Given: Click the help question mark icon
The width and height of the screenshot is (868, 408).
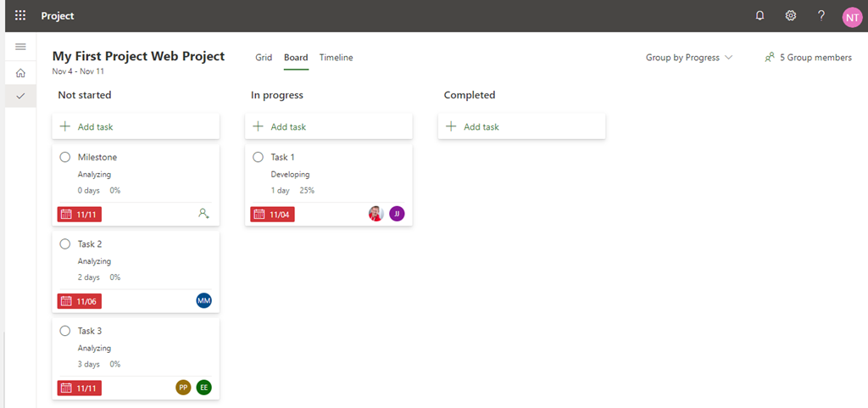Looking at the screenshot, I should click(821, 15).
